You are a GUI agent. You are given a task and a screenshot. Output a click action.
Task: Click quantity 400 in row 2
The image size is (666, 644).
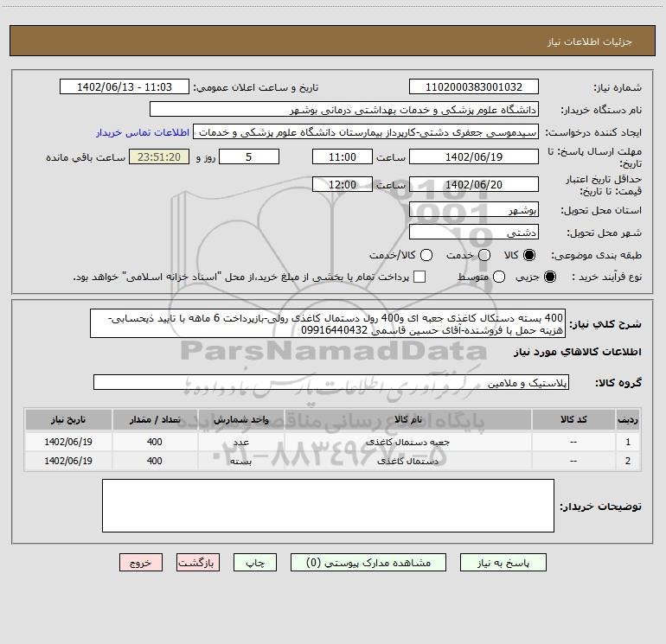click(x=155, y=461)
